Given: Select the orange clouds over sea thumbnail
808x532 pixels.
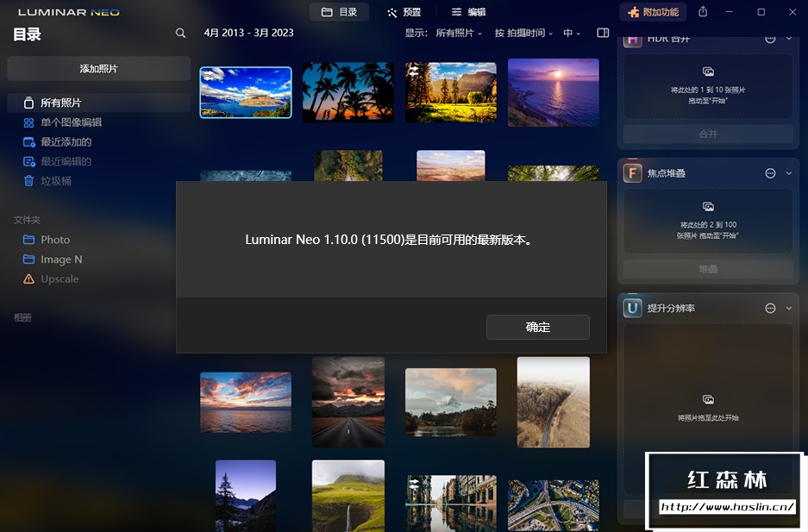Looking at the screenshot, I should 246,402.
